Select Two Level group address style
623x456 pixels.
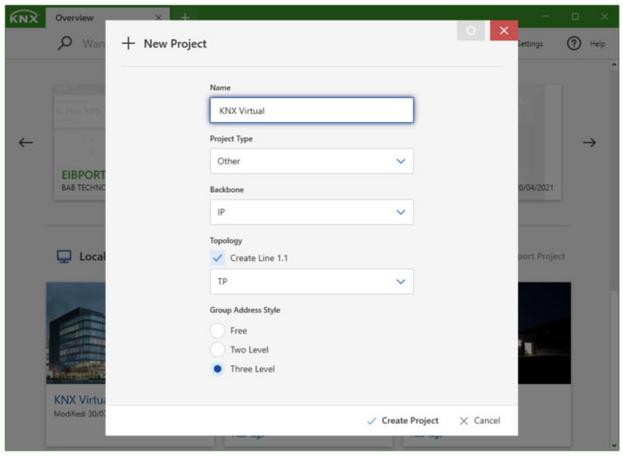click(218, 349)
